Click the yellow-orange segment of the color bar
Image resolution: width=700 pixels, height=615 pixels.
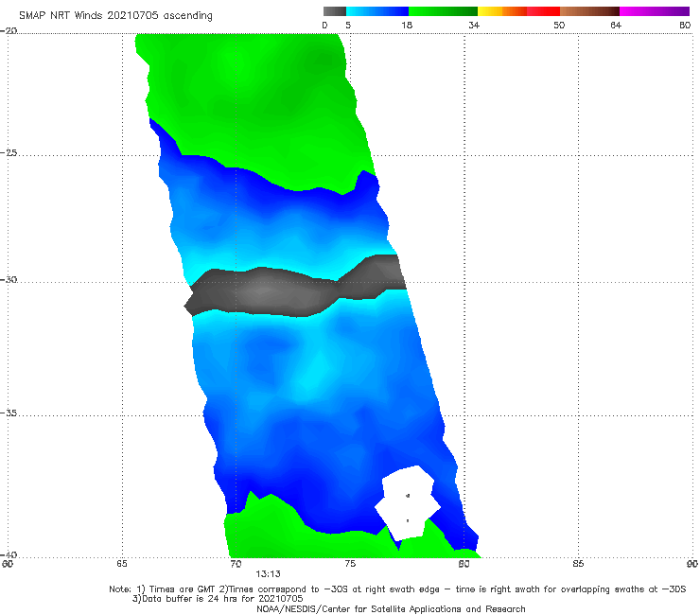click(502, 11)
